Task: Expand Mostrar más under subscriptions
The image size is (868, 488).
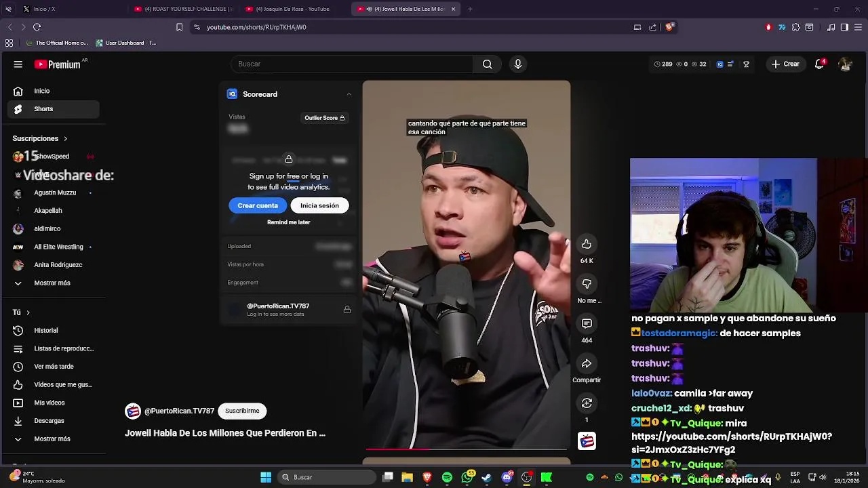Action: click(52, 283)
